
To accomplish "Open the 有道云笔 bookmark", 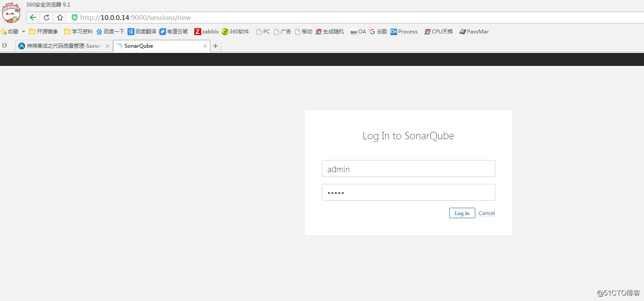I will pyautogui.click(x=173, y=32).
